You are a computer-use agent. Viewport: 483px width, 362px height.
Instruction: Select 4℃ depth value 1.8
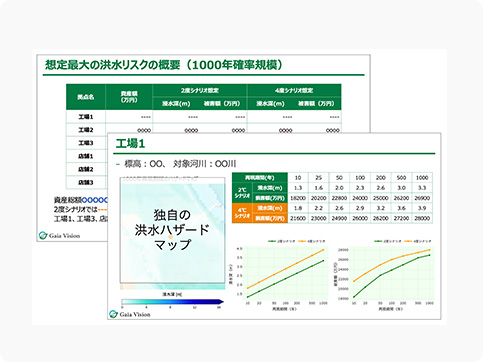[298, 208]
